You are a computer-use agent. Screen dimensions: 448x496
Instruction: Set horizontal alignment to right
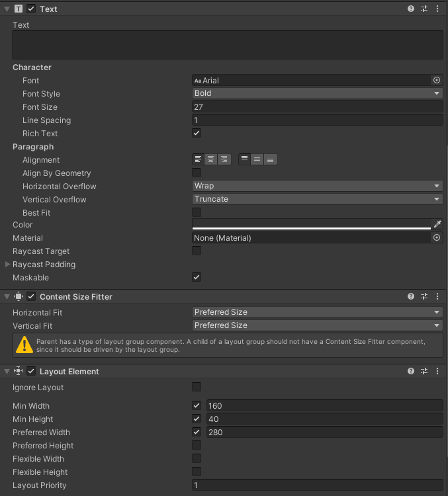pos(224,159)
